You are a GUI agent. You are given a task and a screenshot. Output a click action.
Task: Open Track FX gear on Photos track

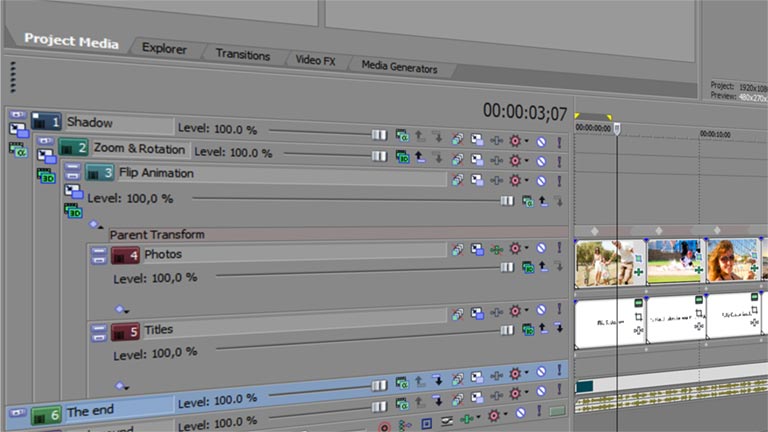click(515, 248)
